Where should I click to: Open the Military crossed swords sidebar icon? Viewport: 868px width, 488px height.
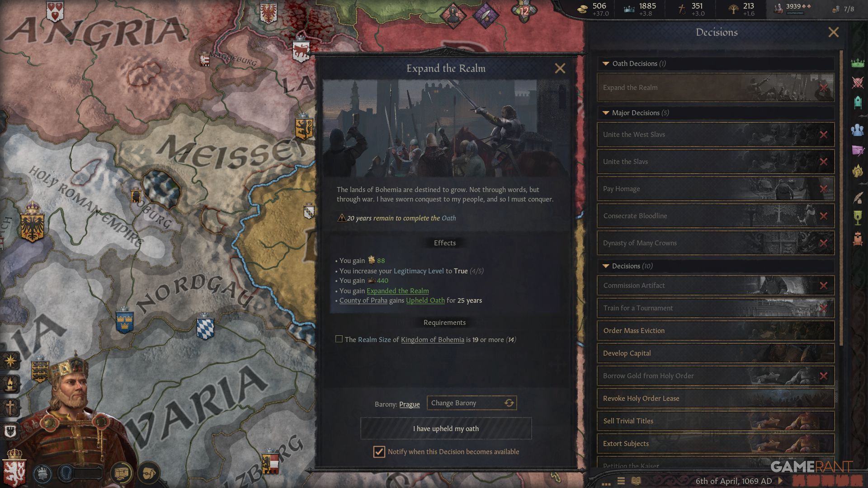[x=858, y=82]
